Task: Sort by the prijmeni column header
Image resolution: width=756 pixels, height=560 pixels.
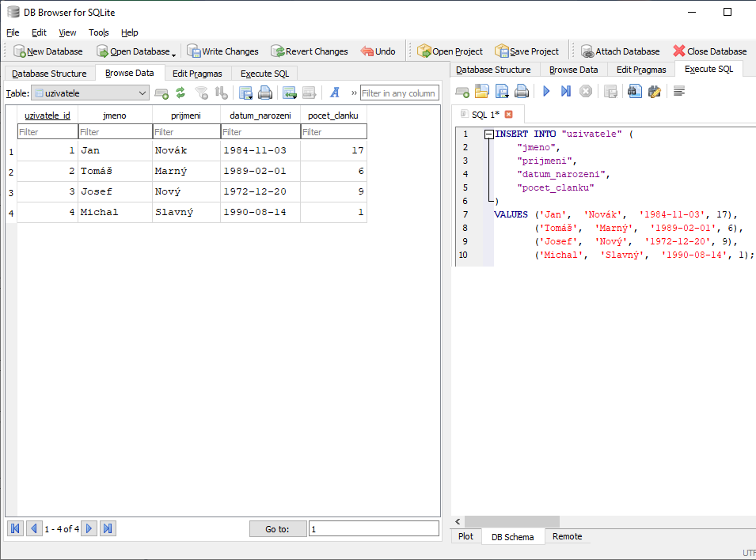Action: [185, 115]
